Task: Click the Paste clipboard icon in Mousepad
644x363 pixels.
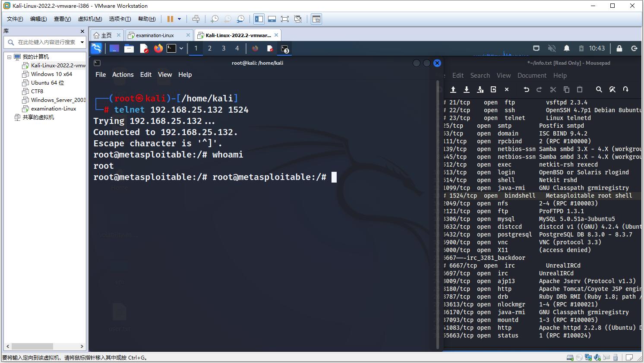Action: tap(580, 89)
